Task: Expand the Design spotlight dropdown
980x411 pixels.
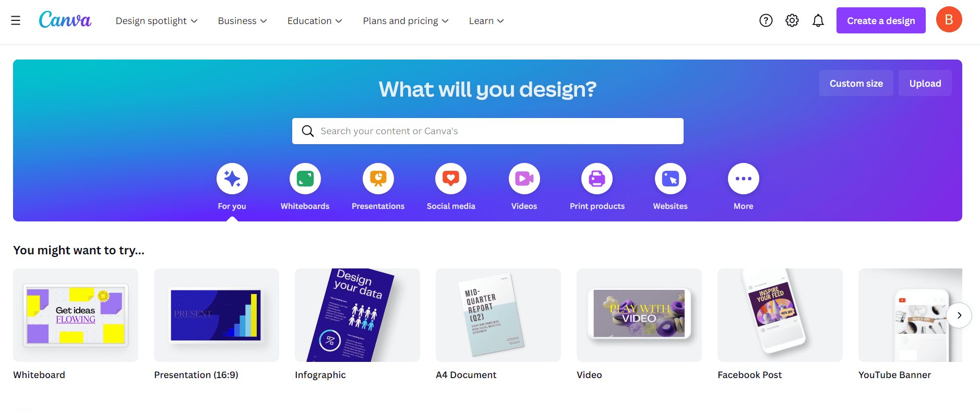Action: [x=157, y=21]
